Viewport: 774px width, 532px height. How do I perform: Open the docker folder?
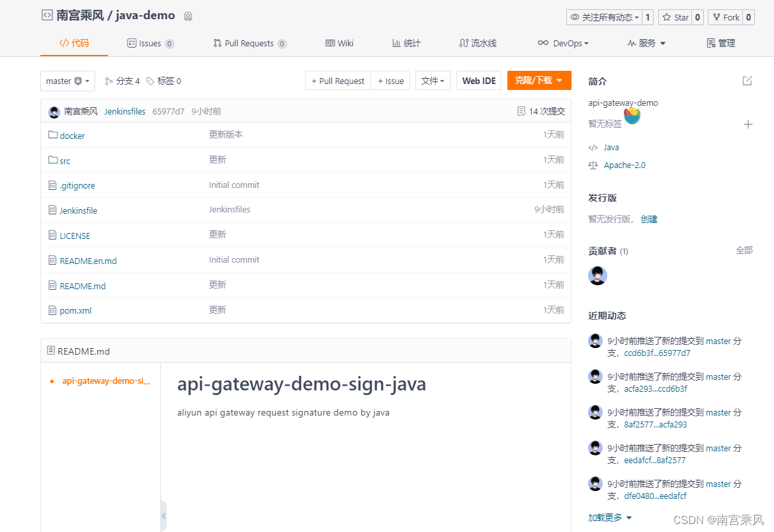[x=72, y=136]
